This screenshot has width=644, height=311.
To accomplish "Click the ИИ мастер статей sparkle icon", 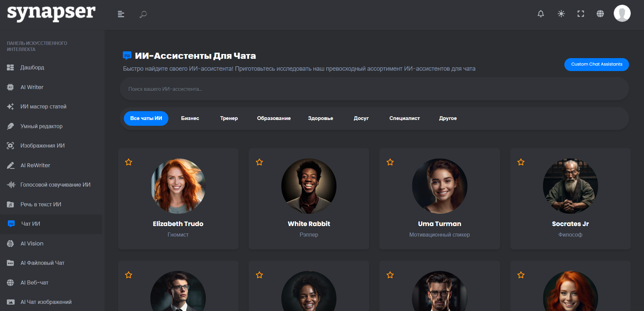I will (x=11, y=107).
